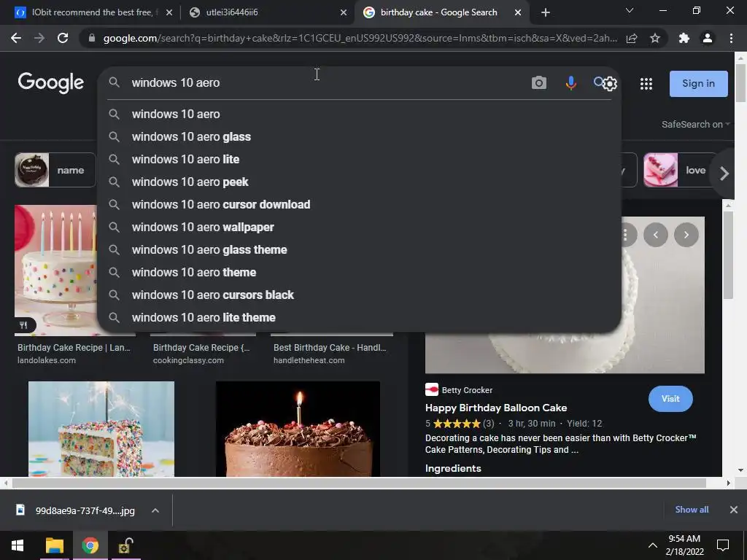The image size is (747, 560).
Task: Open Happy Birthday Balloon Cake link
Action: [x=496, y=408]
